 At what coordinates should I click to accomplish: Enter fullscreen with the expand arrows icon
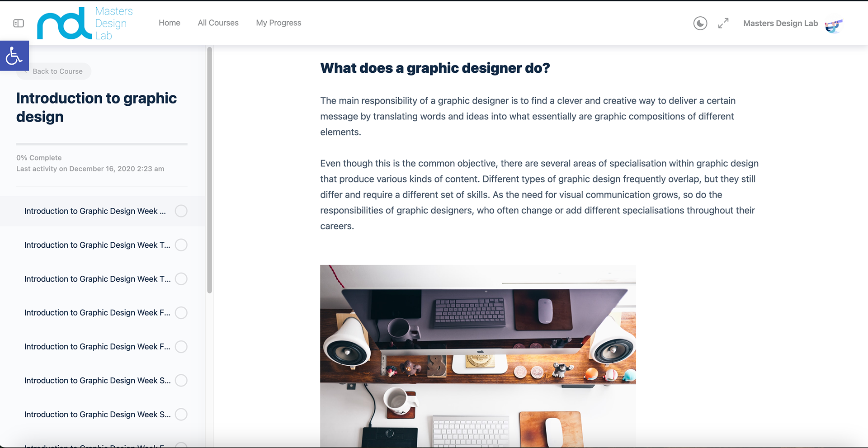coord(723,23)
